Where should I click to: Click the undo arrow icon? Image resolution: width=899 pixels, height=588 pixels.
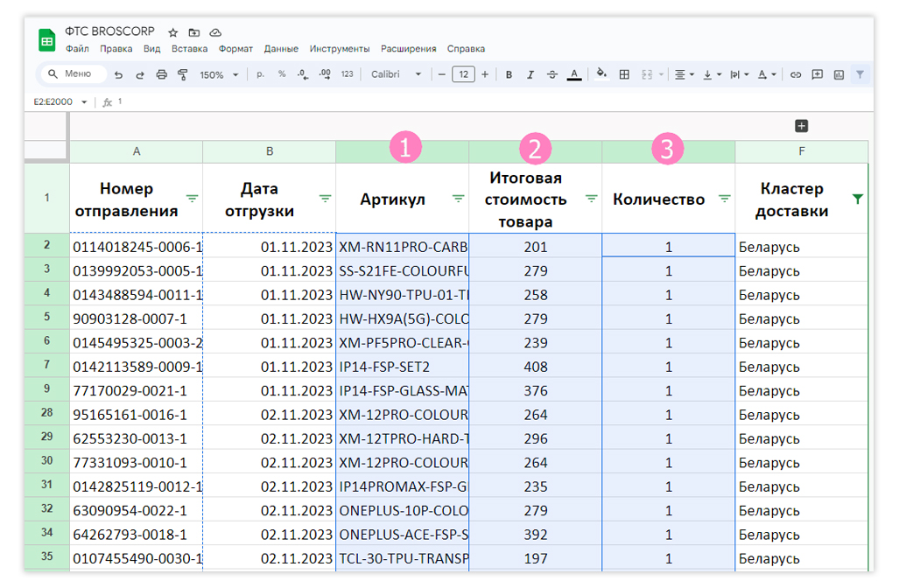(x=118, y=74)
